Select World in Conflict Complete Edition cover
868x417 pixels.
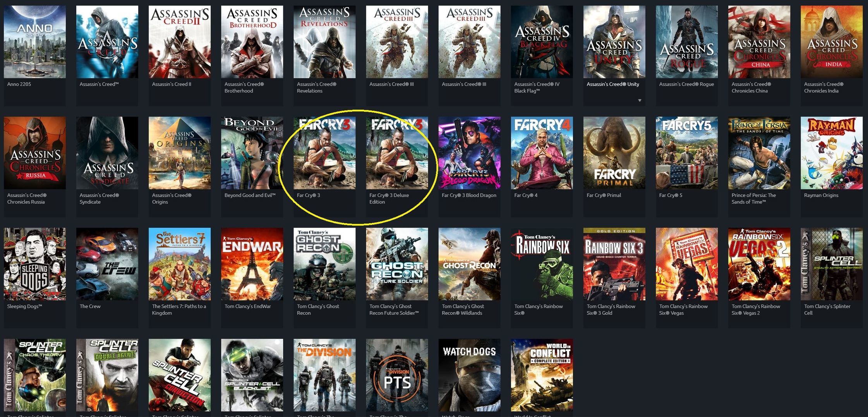pyautogui.click(x=542, y=375)
